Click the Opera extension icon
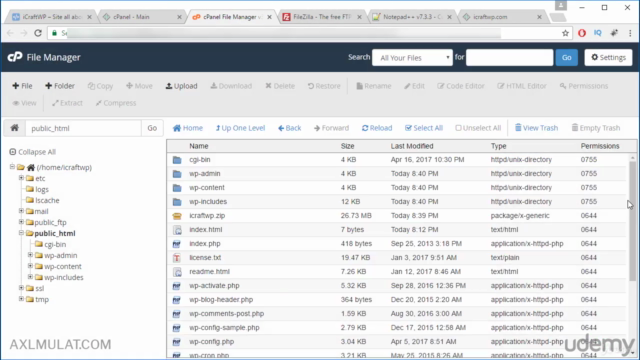 [582, 33]
